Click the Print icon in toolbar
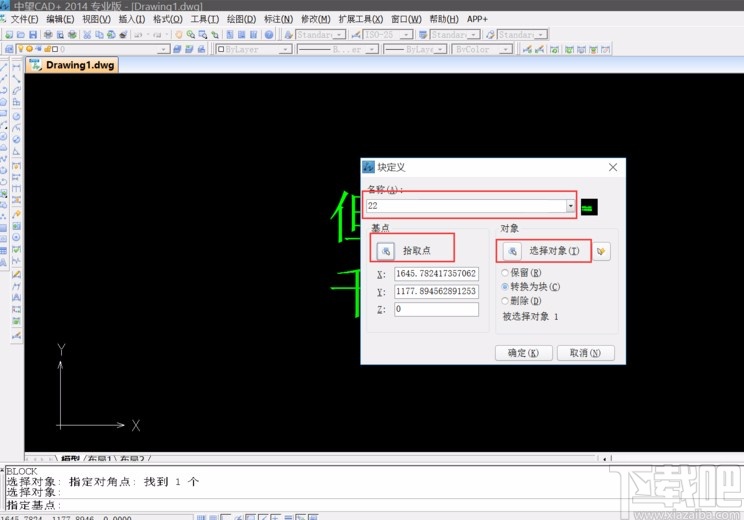 (x=48, y=35)
